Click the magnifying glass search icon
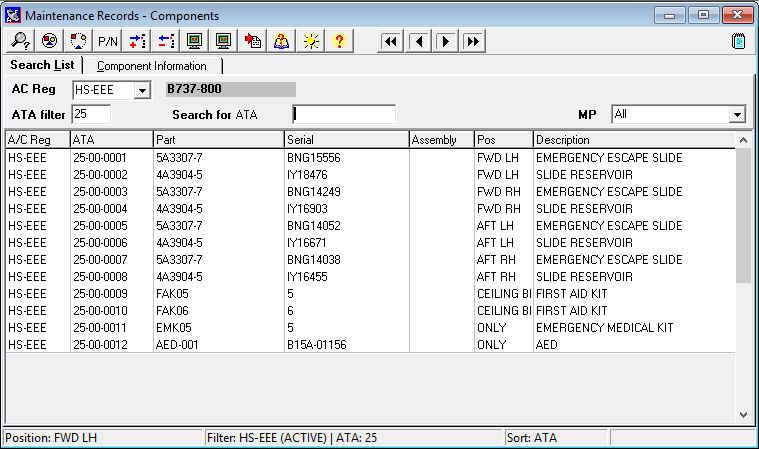This screenshot has width=759, height=449. 20,41
